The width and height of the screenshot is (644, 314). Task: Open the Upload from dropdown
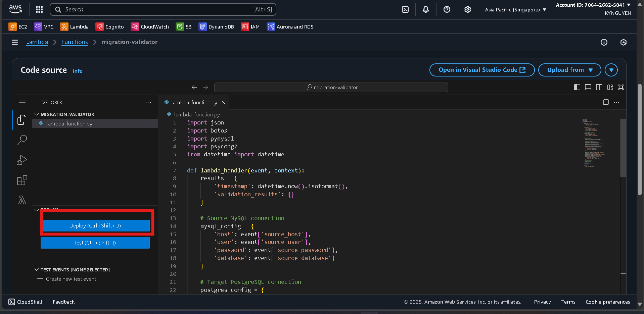[x=569, y=70]
